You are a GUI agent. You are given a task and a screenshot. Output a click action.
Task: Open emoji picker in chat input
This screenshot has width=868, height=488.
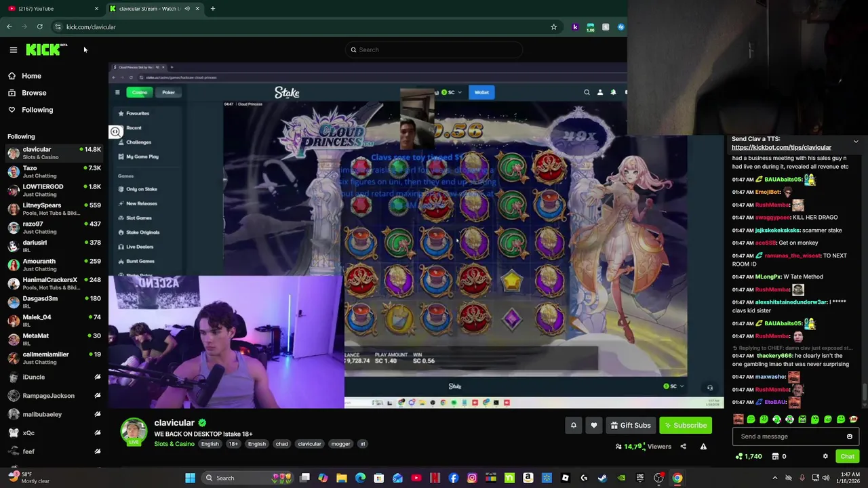pyautogui.click(x=849, y=436)
